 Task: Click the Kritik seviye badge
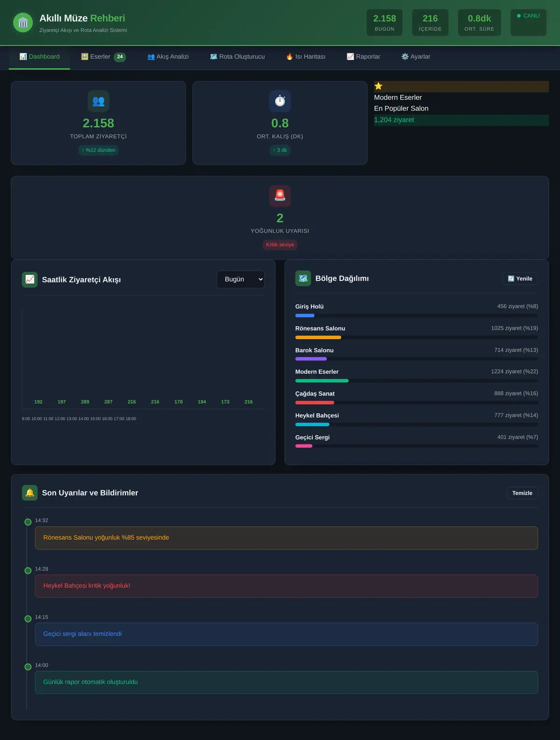[280, 245]
